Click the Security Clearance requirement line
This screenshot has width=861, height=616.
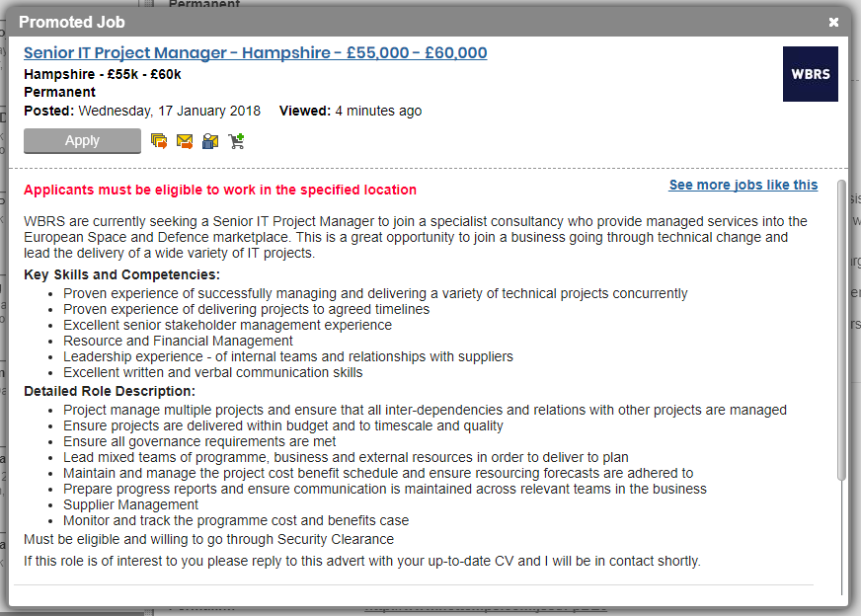[208, 539]
